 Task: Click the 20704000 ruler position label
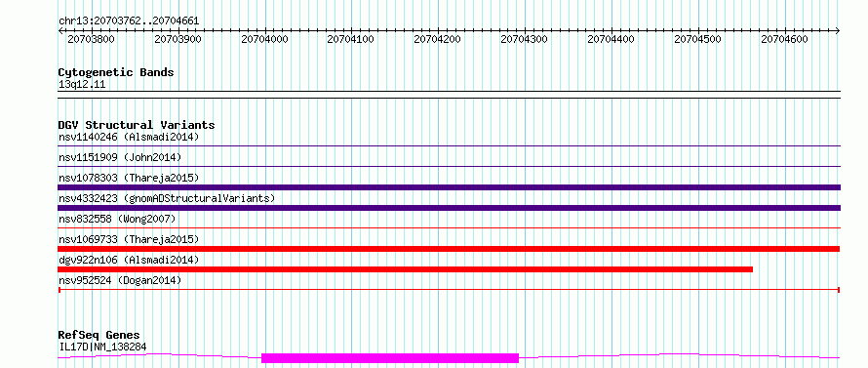264,39
